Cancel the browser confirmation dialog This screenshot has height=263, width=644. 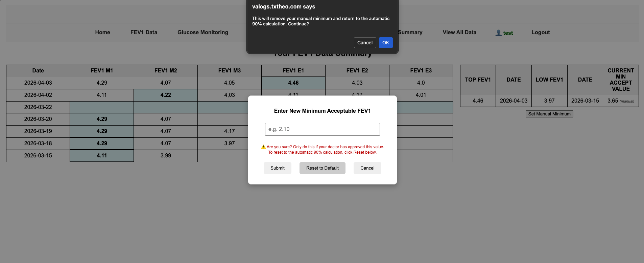pyautogui.click(x=365, y=43)
